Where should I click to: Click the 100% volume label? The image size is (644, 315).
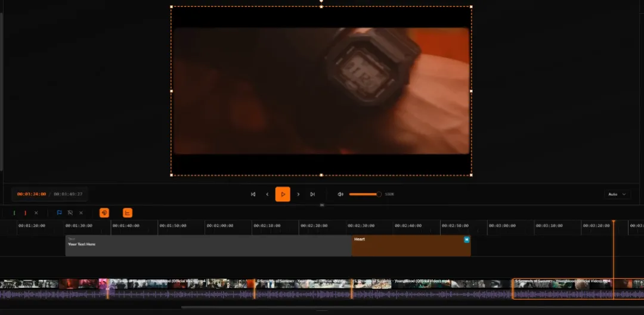[389, 194]
